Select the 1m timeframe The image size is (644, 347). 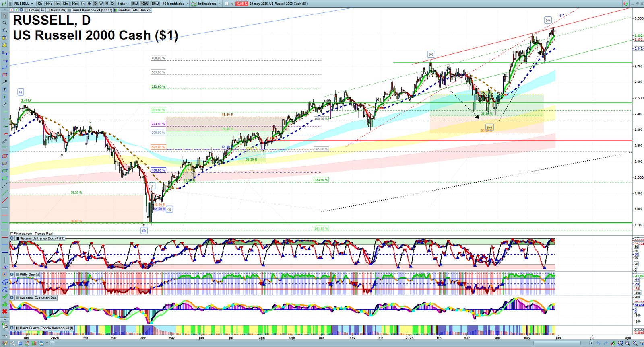(x=58, y=4)
